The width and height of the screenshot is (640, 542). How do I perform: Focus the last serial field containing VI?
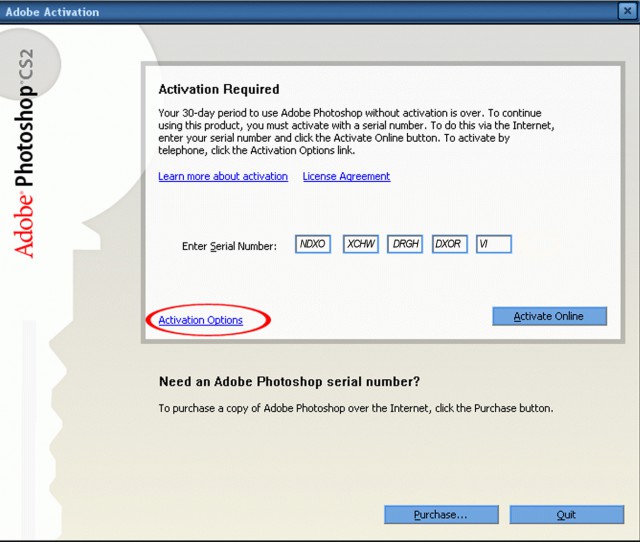494,244
